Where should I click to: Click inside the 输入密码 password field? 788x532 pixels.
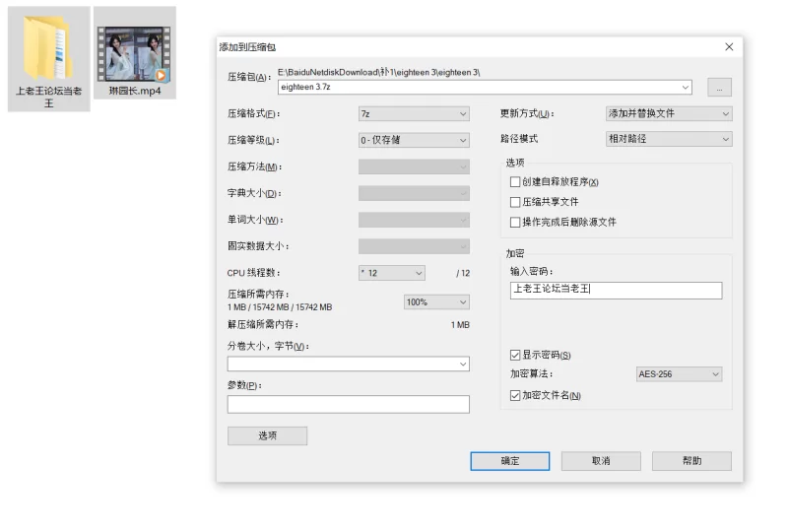pos(616,291)
